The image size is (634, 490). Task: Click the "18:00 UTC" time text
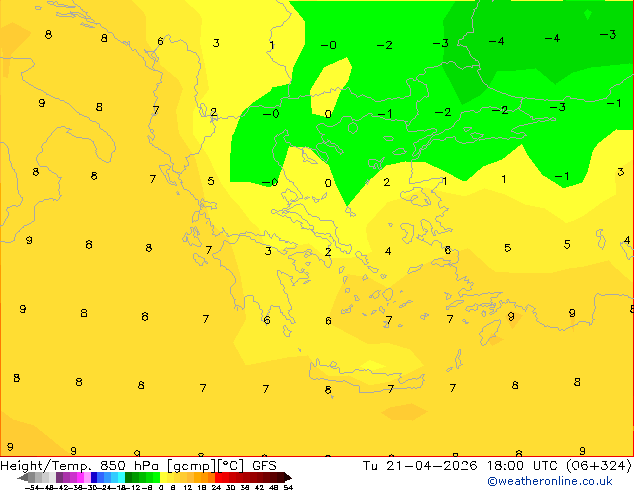click(x=523, y=465)
